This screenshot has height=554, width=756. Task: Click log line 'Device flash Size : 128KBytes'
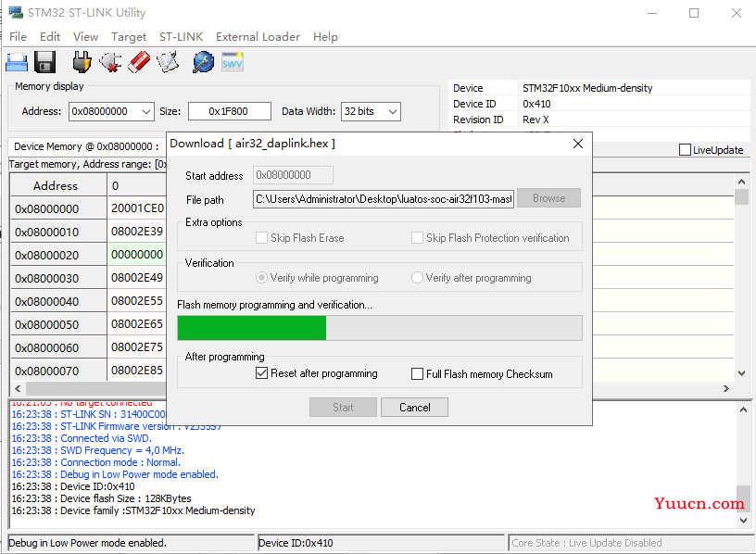[101, 498]
